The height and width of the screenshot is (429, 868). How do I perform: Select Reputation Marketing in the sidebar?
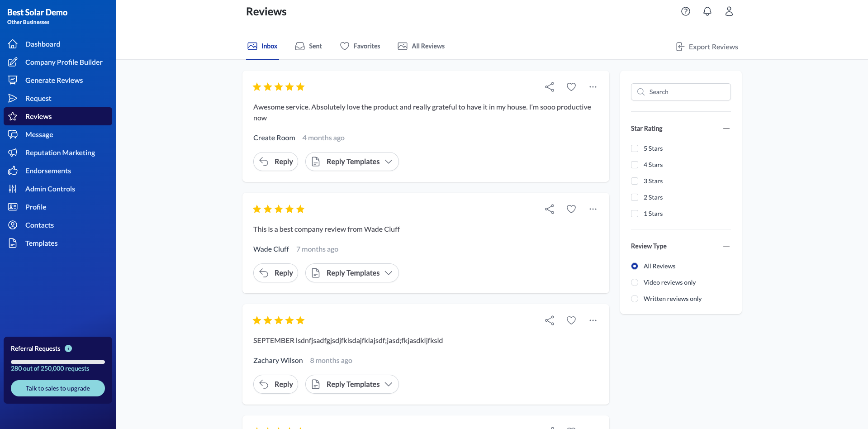60,153
